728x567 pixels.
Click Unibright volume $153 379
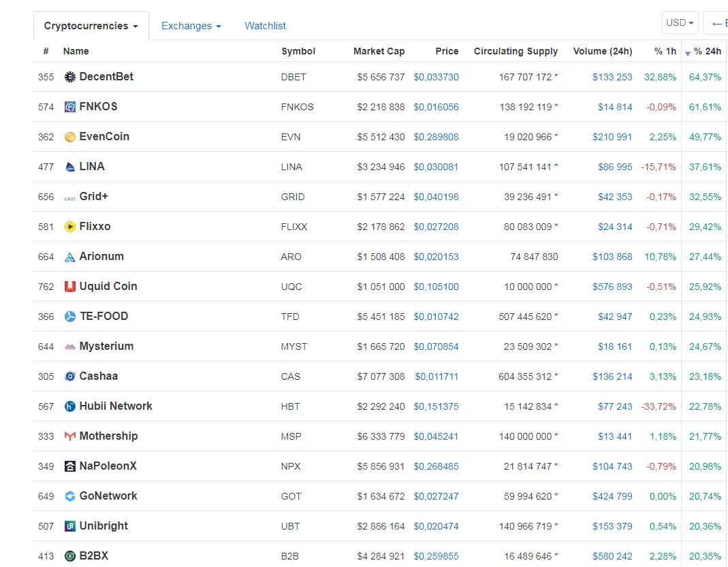pos(612,527)
